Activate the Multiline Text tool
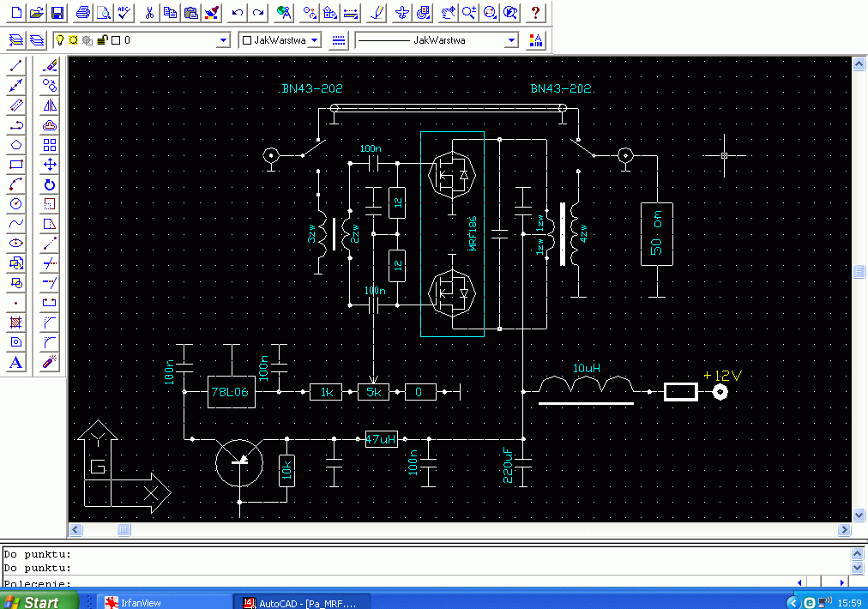The image size is (868, 609). 15,362
